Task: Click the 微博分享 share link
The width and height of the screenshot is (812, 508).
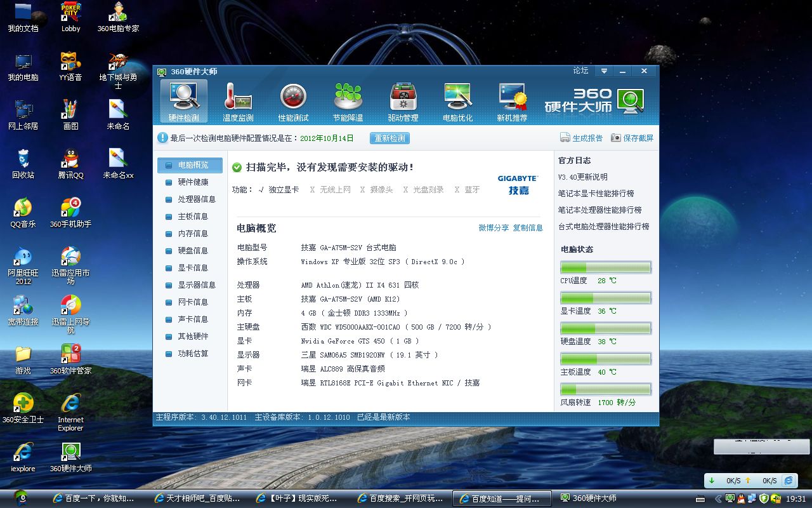Action: coord(494,228)
